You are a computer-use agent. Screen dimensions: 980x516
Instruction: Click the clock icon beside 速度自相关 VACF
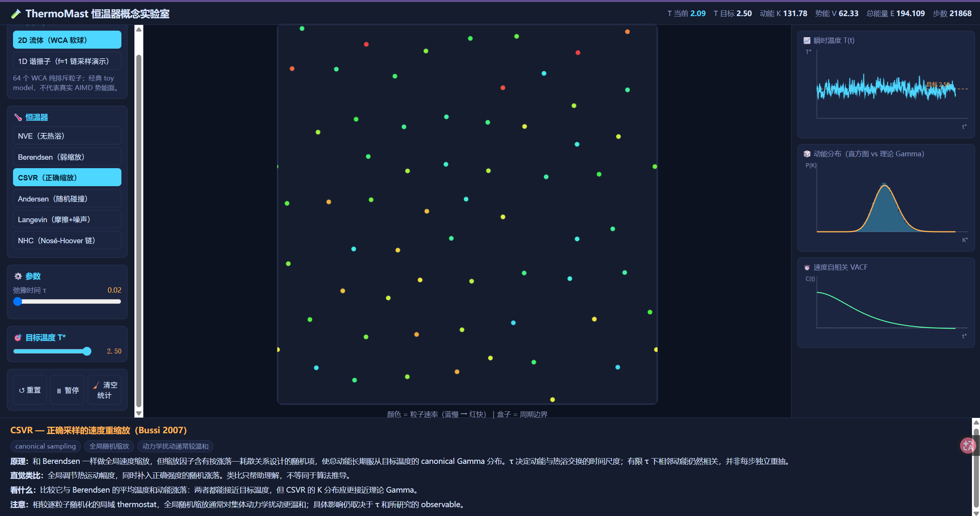[x=807, y=267]
